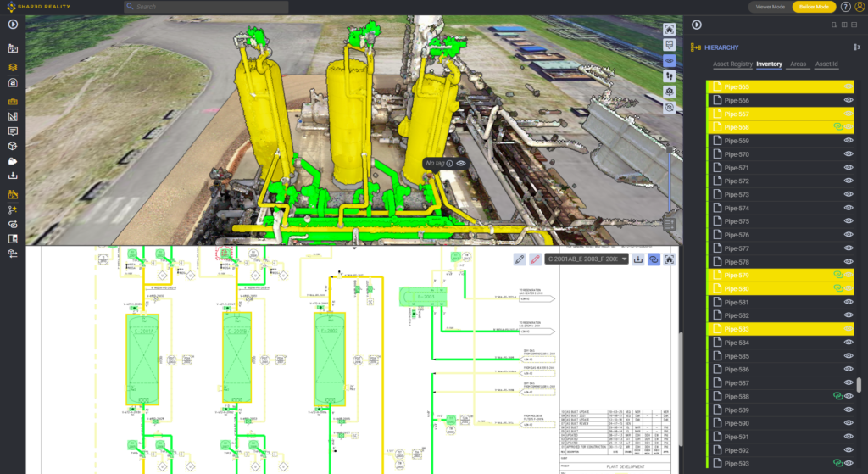Toggle the blue link button in P&ID toolbar
The height and width of the screenshot is (474, 868).
(x=654, y=259)
